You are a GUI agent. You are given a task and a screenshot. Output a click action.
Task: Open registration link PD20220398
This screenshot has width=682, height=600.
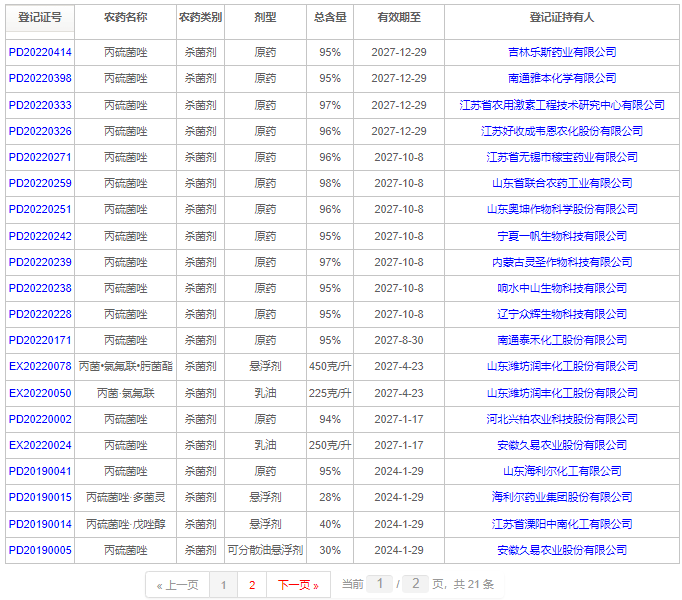pos(40,78)
